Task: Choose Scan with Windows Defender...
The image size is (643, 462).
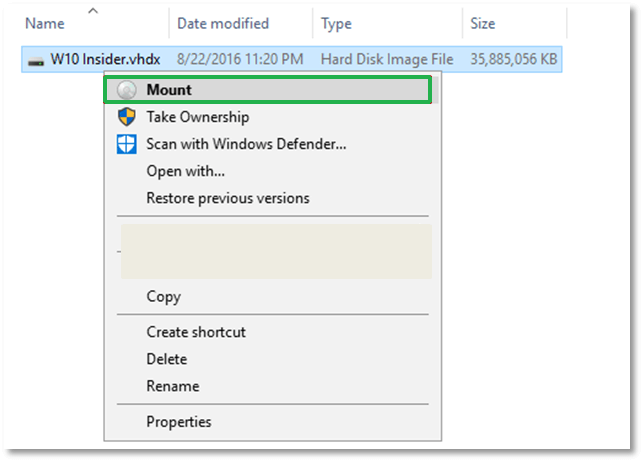Action: (x=272, y=144)
